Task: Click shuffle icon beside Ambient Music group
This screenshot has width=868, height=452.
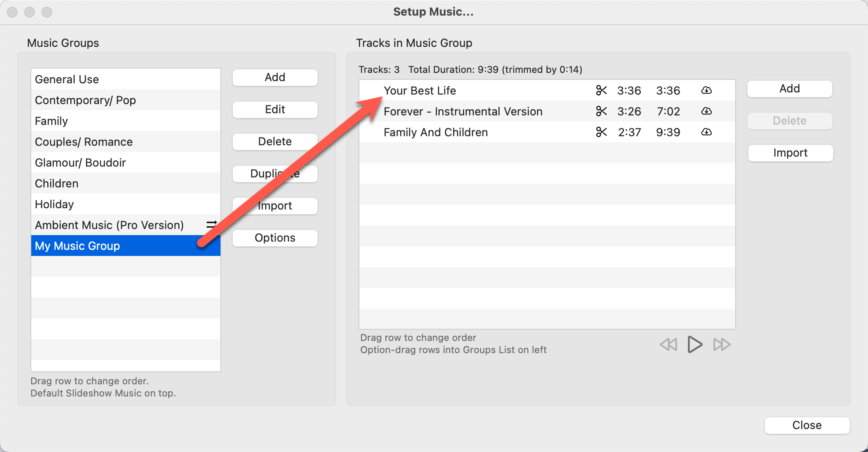Action: coord(211,224)
